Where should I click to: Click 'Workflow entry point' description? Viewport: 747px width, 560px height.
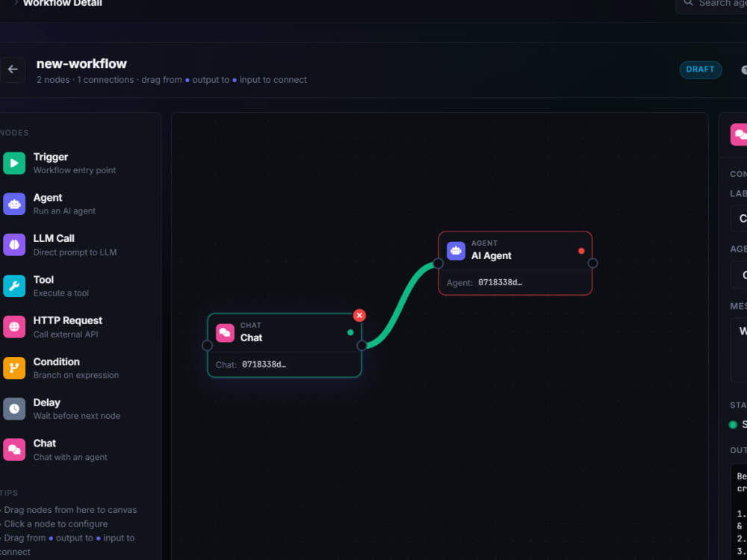click(x=74, y=170)
